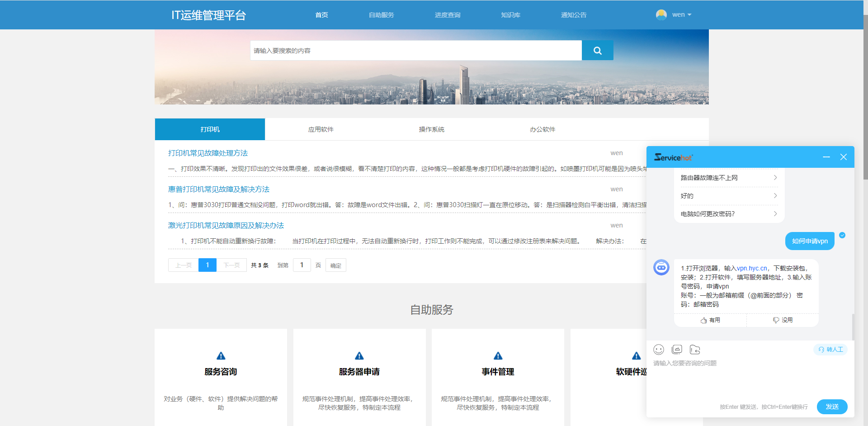Screen dimensions: 868x426
Task: Mark the VPN answer as 有用 (thumbs up)
Action: click(x=710, y=320)
